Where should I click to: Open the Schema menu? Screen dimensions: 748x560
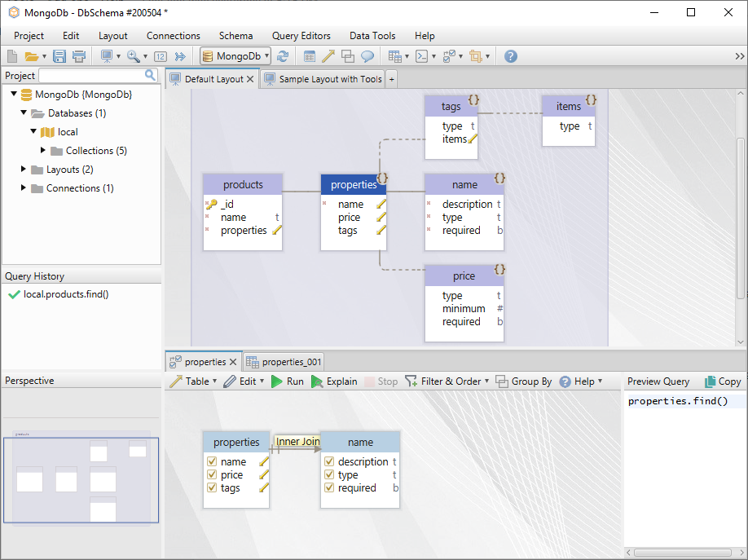235,36
